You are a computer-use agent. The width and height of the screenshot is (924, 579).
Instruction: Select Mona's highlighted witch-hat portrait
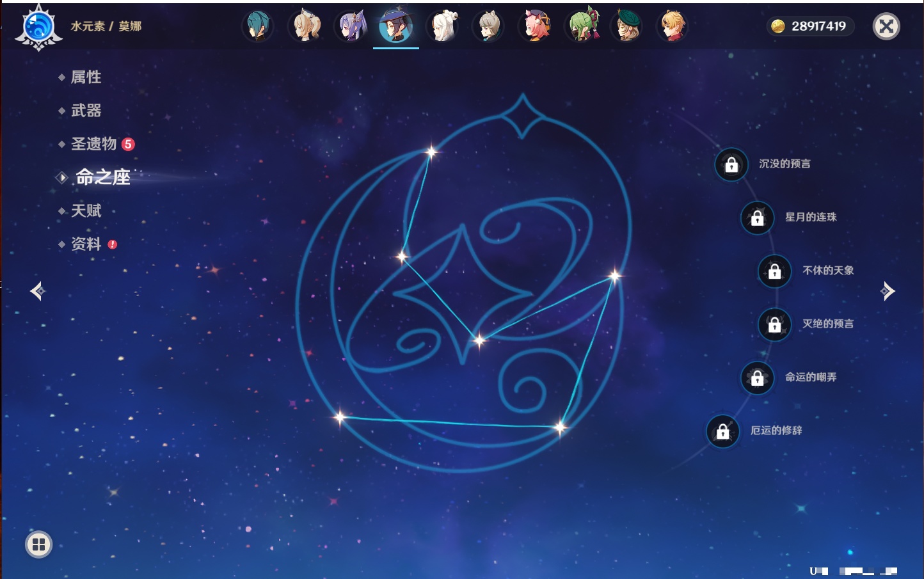click(396, 26)
